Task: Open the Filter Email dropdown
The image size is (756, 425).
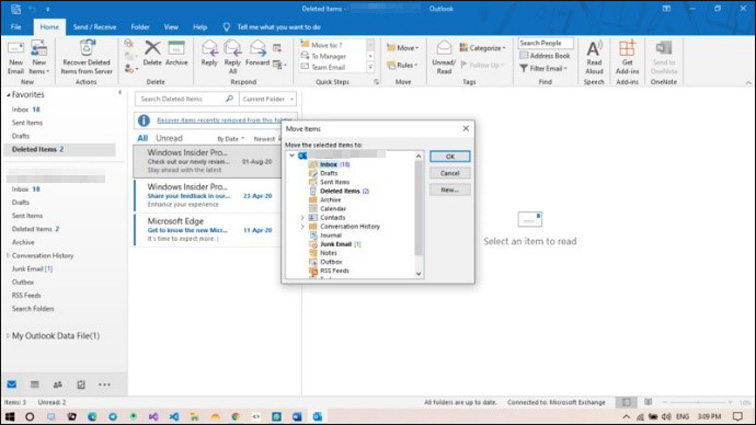Action: 544,69
